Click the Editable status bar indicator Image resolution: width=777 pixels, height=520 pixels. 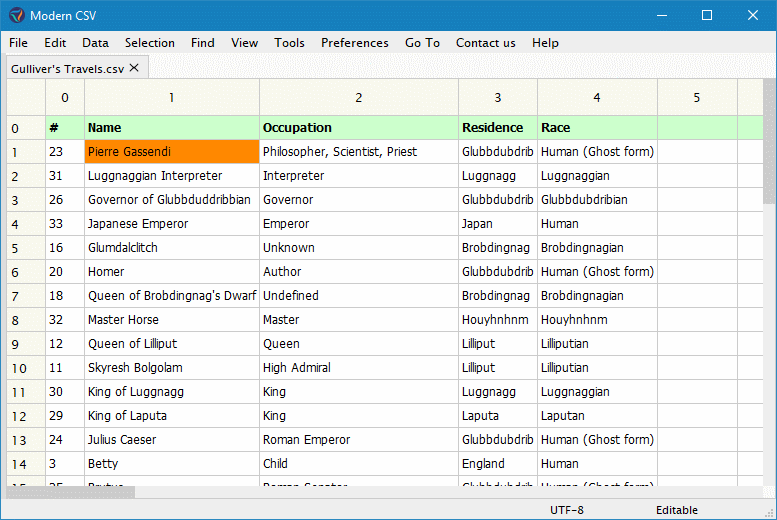tap(676, 510)
